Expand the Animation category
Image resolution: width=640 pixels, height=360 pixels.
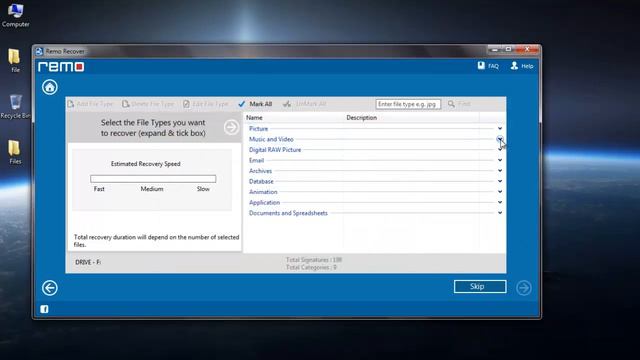[x=500, y=191]
